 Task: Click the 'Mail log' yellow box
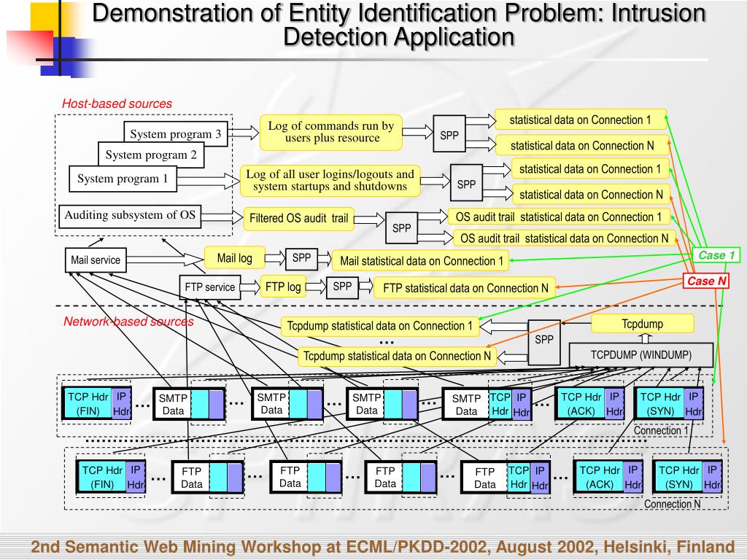[x=234, y=258]
